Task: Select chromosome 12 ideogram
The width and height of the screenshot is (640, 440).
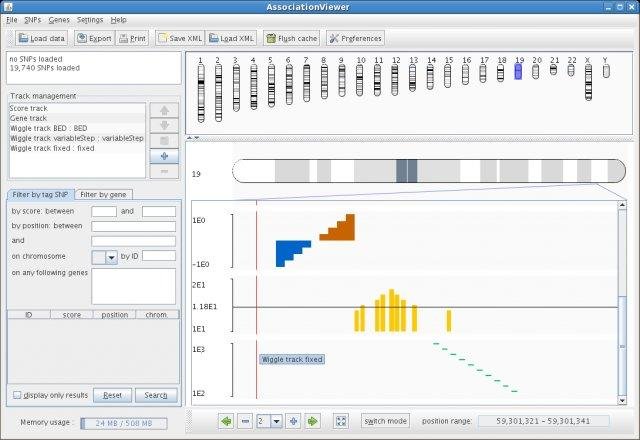Action: (x=395, y=80)
